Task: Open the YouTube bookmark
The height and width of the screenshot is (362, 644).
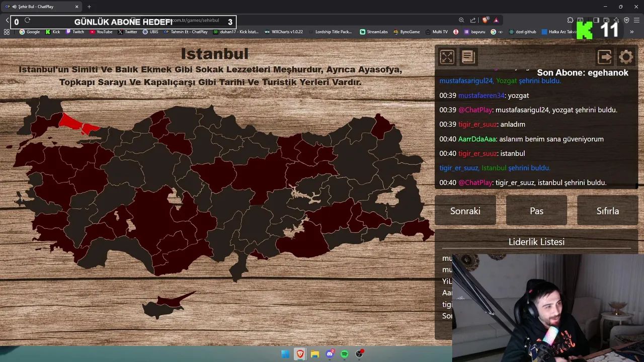Action: pos(101,32)
